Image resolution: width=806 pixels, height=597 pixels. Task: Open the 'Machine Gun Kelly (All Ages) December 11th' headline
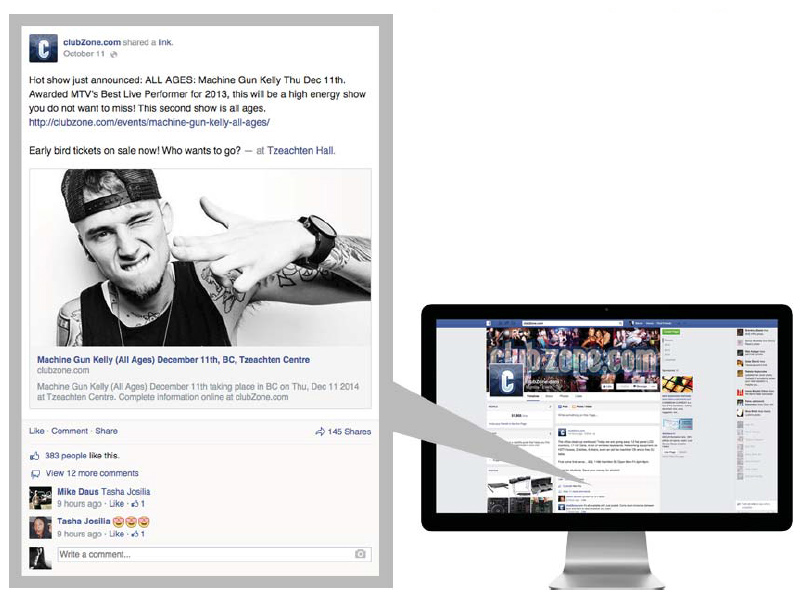tap(173, 360)
